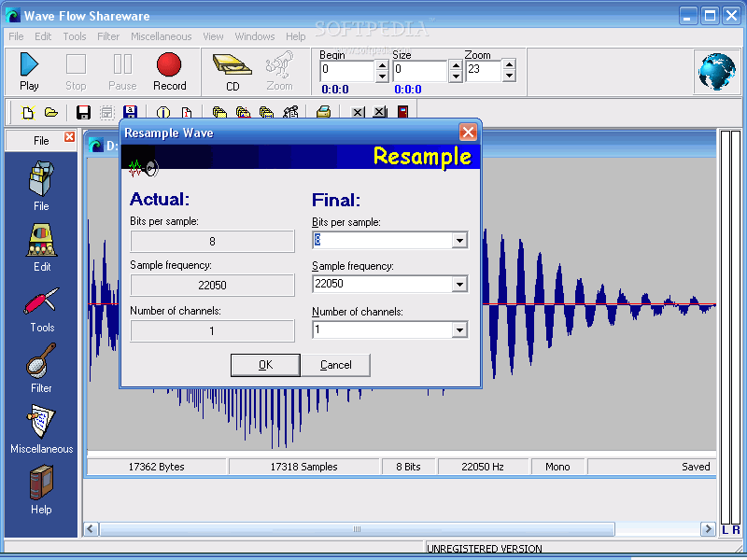Click the Actual Sample frequency 22050 box
This screenshot has width=747, height=560.
(213, 286)
